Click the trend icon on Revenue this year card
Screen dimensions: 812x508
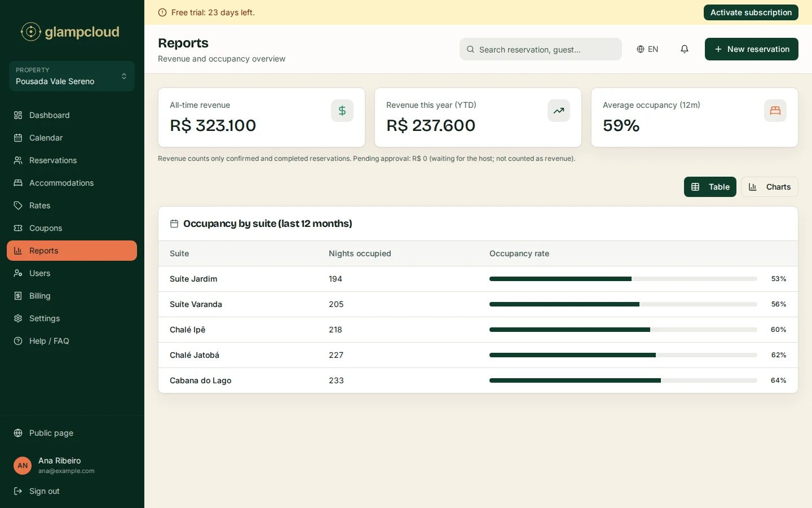559,111
